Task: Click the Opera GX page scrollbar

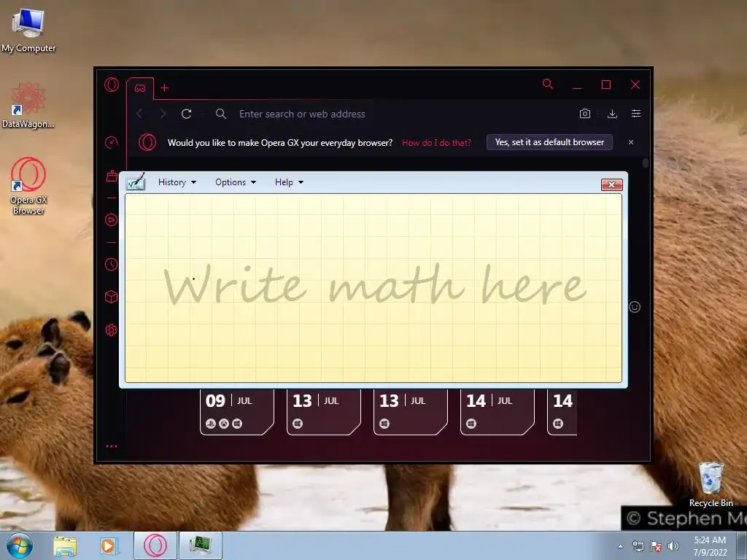Action: (x=646, y=163)
